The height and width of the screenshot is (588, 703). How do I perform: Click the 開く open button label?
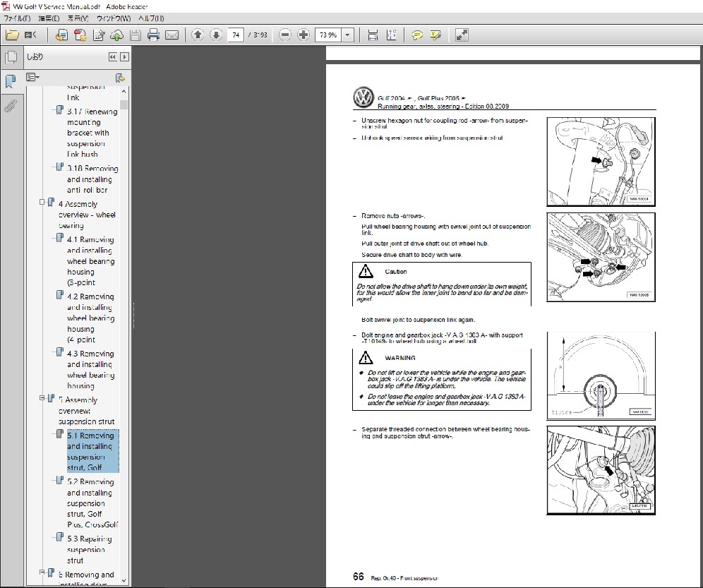(x=30, y=35)
